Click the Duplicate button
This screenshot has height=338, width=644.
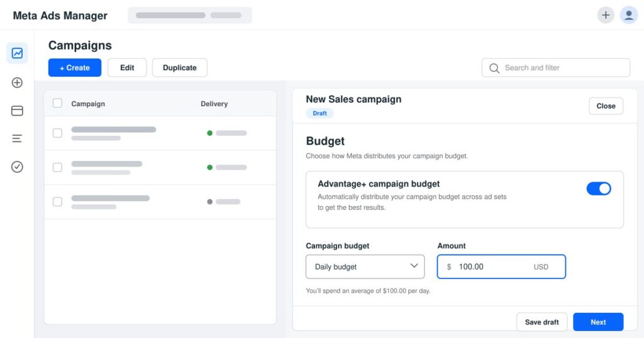click(x=179, y=68)
